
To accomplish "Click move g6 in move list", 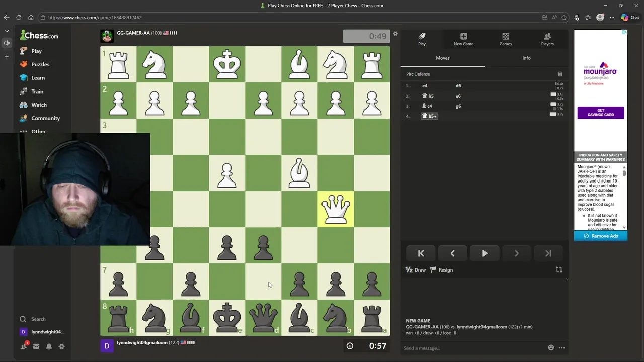I will tap(458, 106).
